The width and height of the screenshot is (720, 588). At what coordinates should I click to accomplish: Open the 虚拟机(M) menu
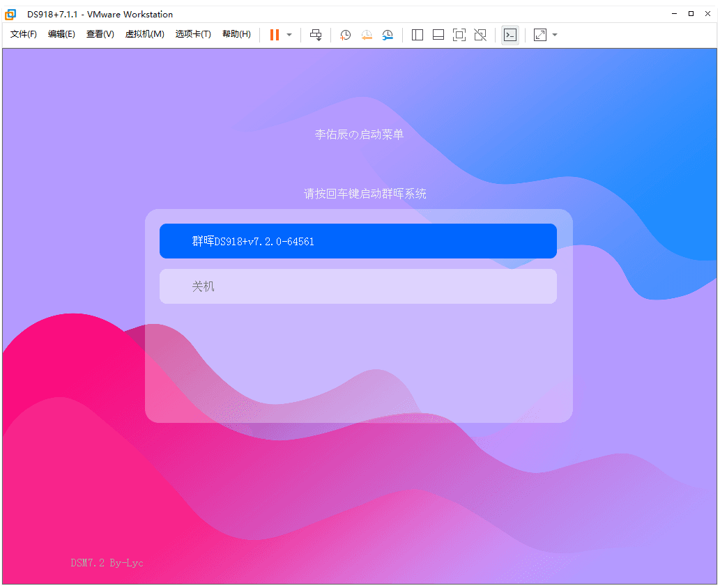[x=145, y=34]
